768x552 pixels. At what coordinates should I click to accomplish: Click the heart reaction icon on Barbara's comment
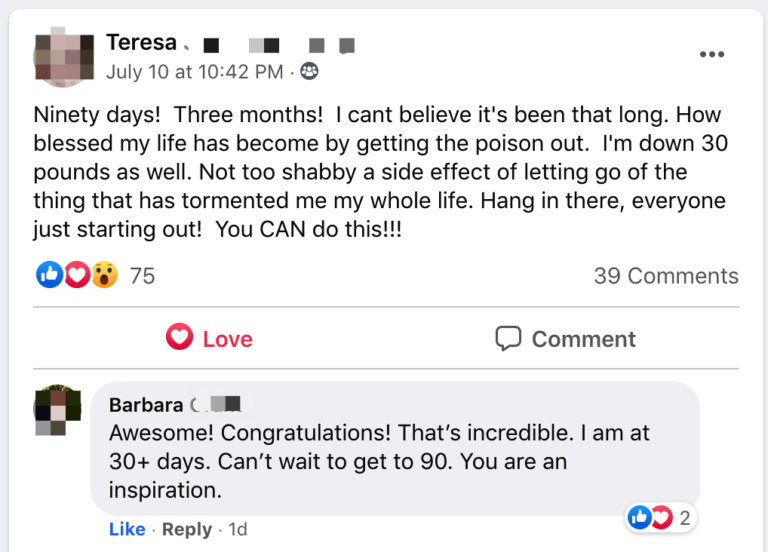coord(660,517)
